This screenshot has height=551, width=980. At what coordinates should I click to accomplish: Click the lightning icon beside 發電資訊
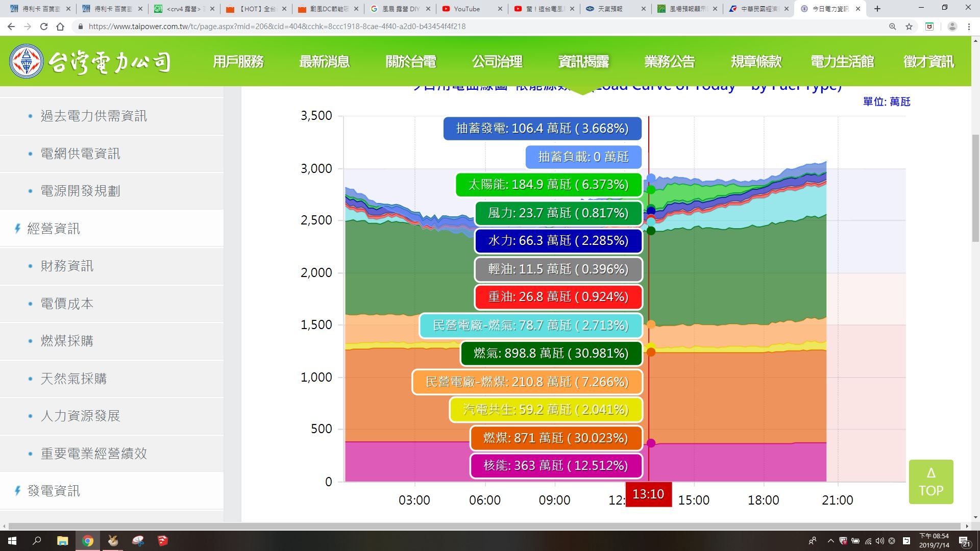point(17,491)
